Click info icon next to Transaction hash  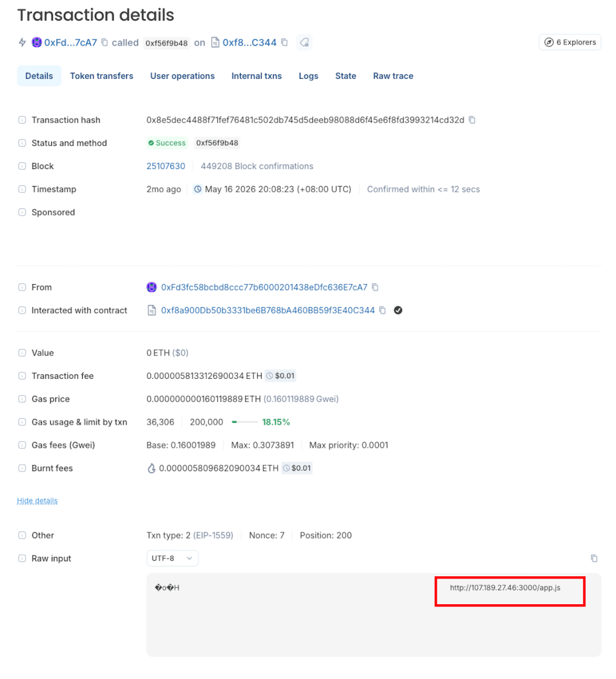22,120
